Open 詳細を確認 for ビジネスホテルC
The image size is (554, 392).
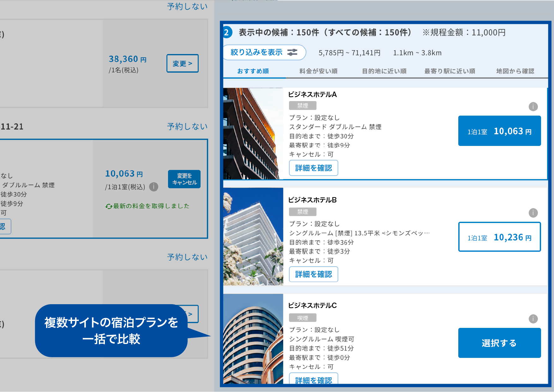[314, 378]
